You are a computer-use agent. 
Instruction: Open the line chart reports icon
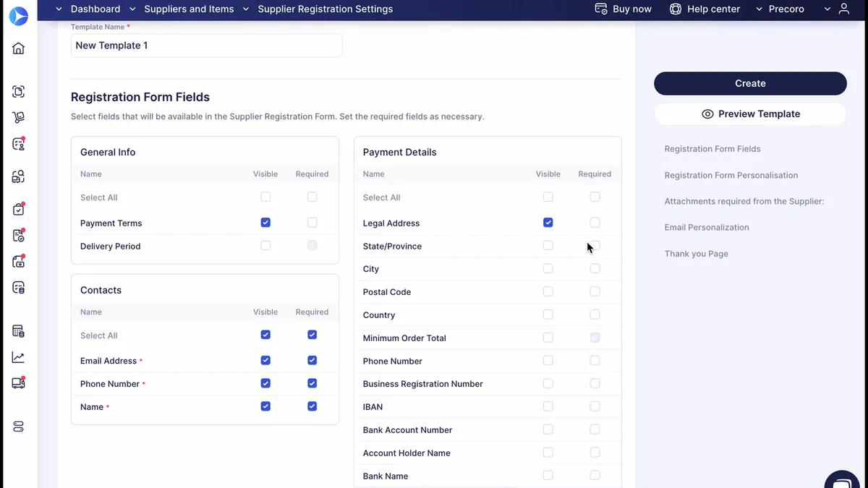pyautogui.click(x=19, y=357)
